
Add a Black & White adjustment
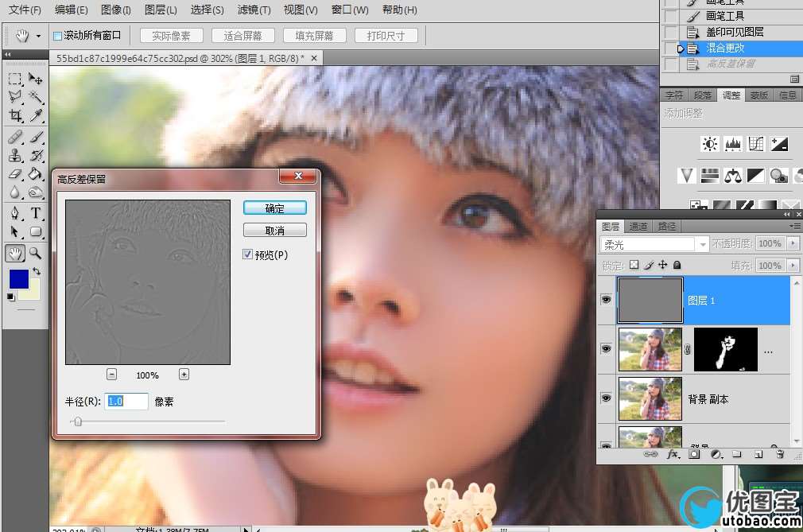(756, 176)
